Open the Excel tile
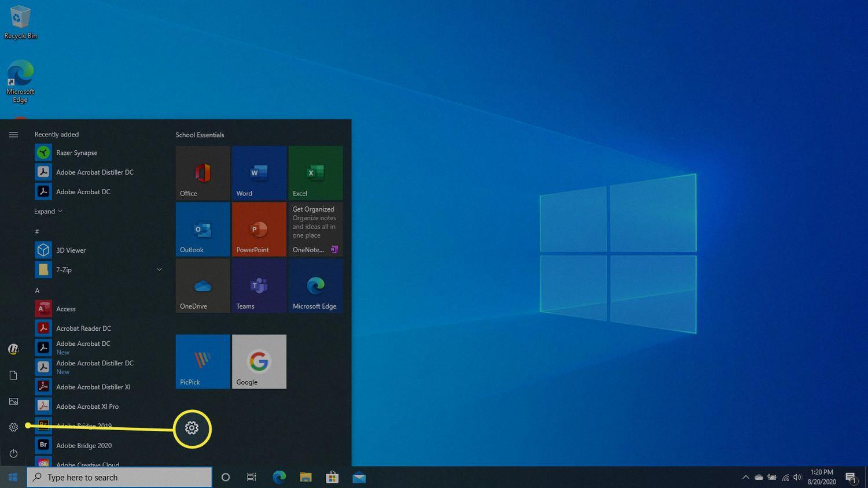 pyautogui.click(x=315, y=173)
